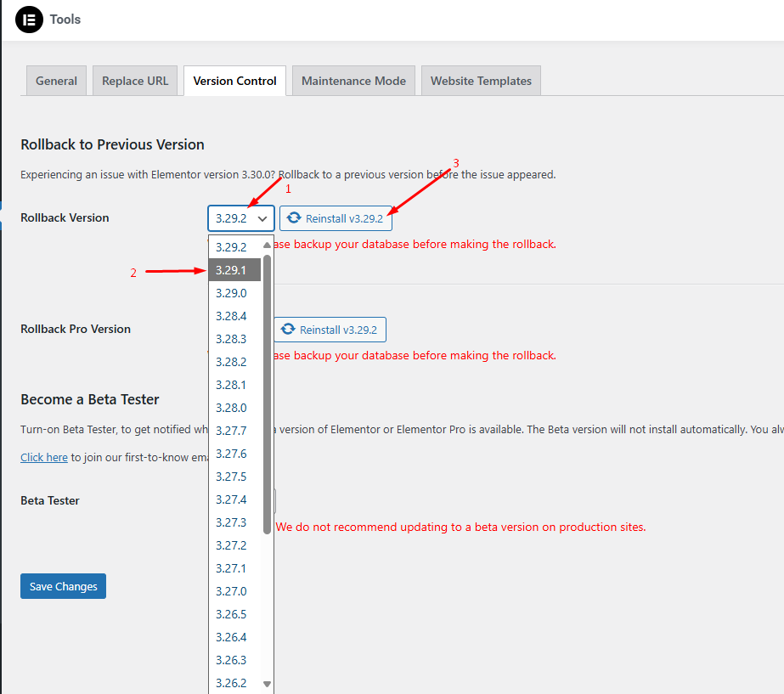This screenshot has height=694, width=784.
Task: Pick version 3.28.2 from the list
Action: point(235,362)
